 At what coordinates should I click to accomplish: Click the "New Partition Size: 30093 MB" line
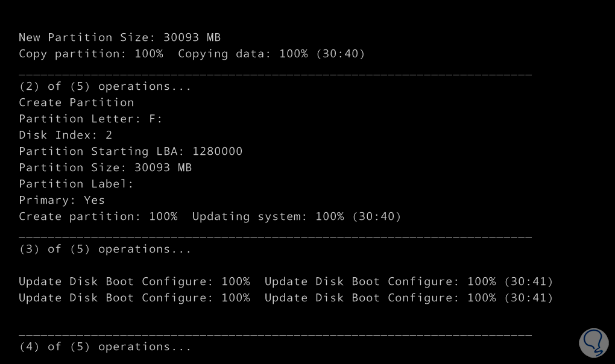[119, 37]
